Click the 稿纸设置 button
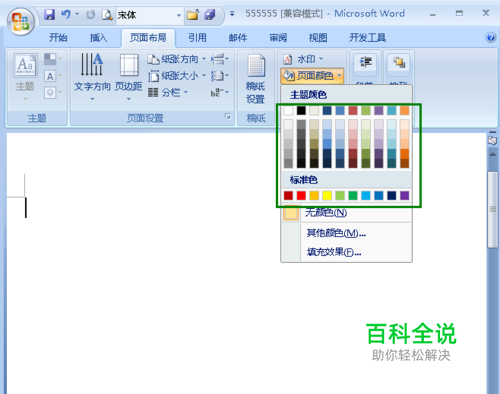This screenshot has width=500, height=394. [x=256, y=79]
